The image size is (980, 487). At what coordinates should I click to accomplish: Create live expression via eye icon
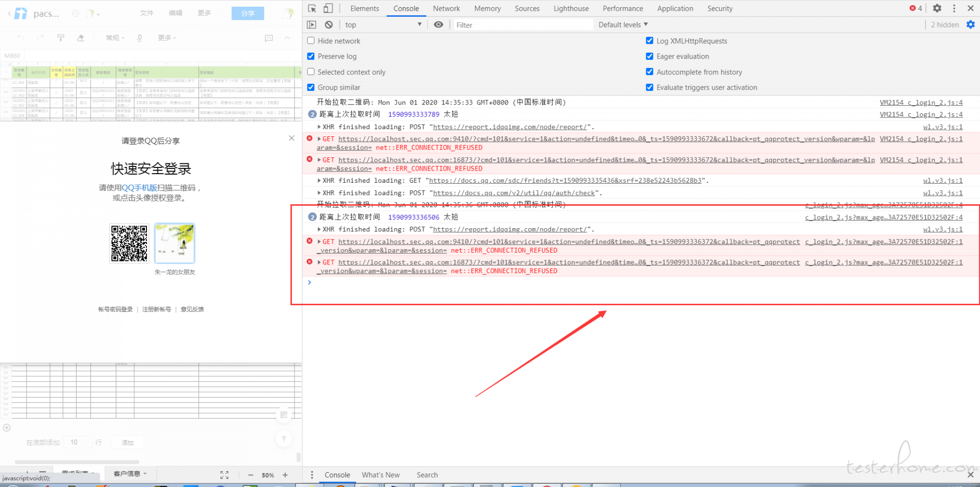(438, 25)
